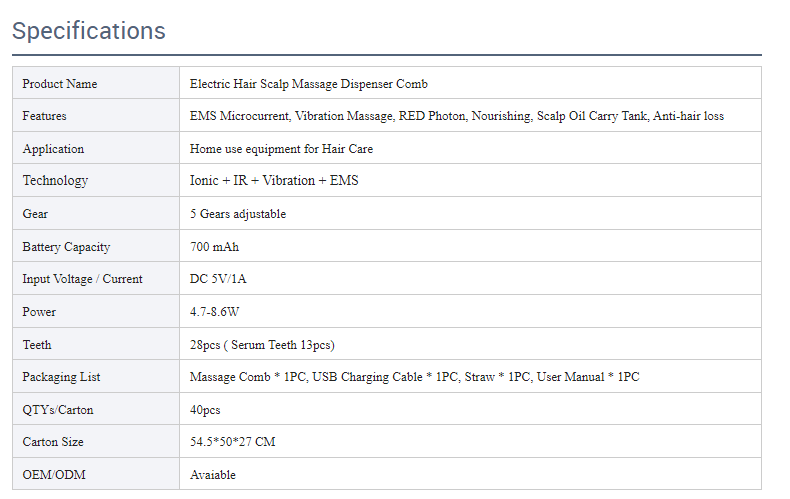This screenshot has width=790, height=499.
Task: Click the Packaging List label
Action: (x=61, y=377)
